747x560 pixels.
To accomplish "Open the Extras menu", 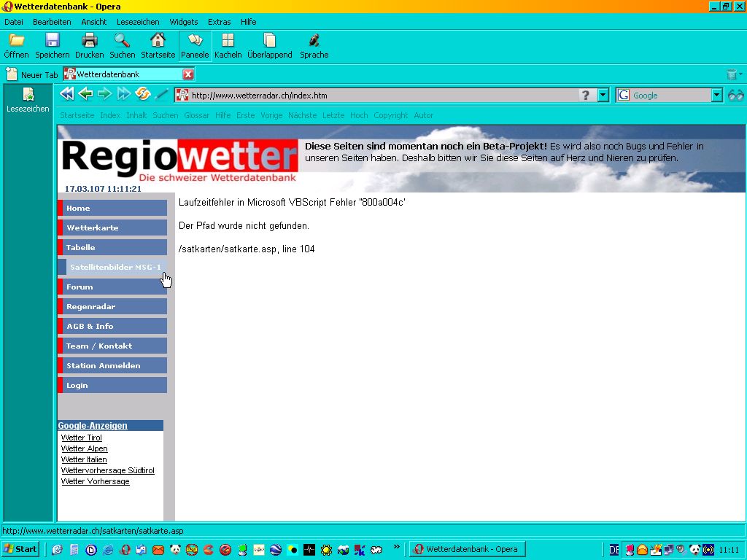I will (x=219, y=22).
